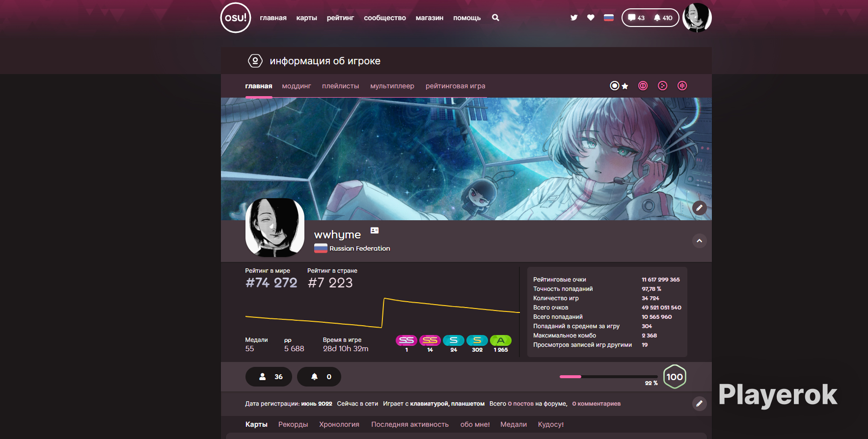Click the country rank #7 223

click(330, 283)
